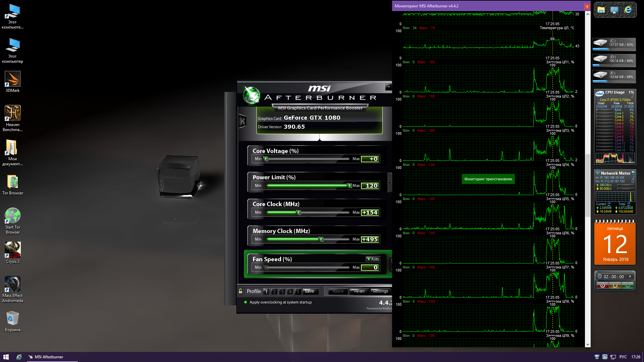This screenshot has height=362, width=644.
Task: Open File Explorer icon in launcher gadget
Action: click(x=601, y=10)
